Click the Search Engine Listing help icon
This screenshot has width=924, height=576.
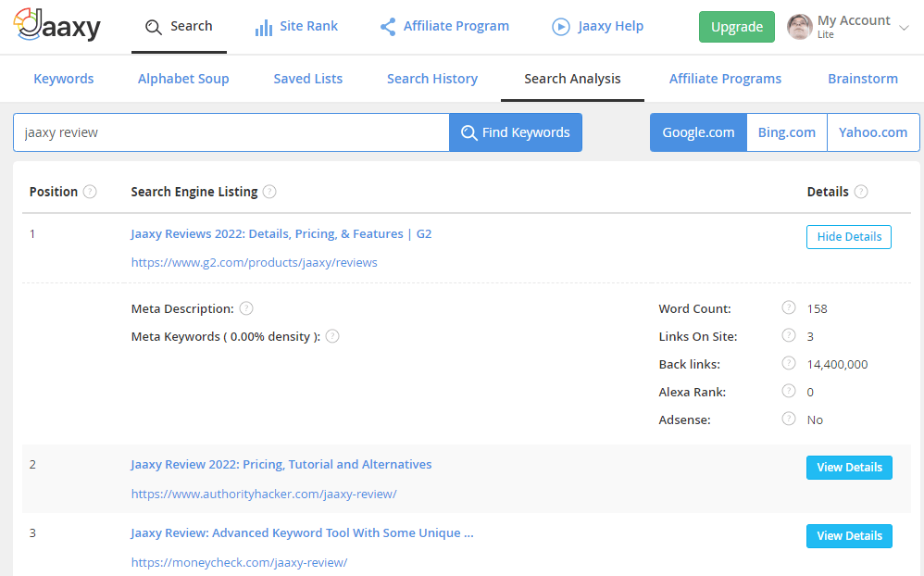pos(269,192)
